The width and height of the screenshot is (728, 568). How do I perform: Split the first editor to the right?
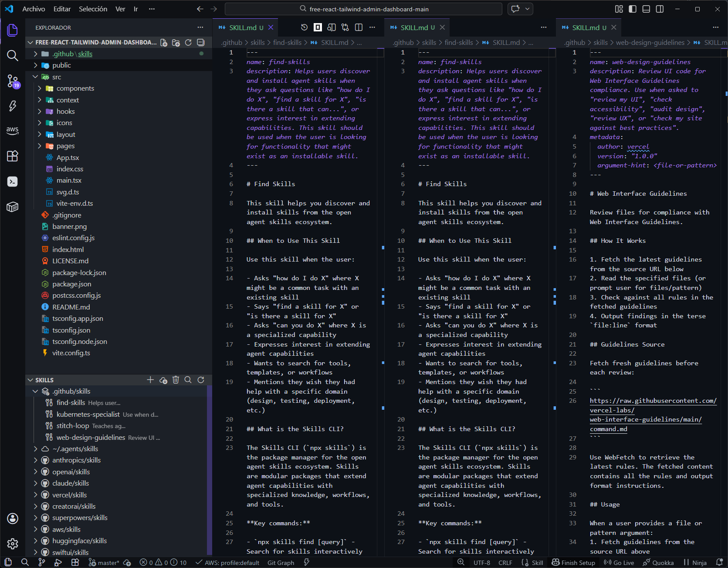tap(359, 27)
